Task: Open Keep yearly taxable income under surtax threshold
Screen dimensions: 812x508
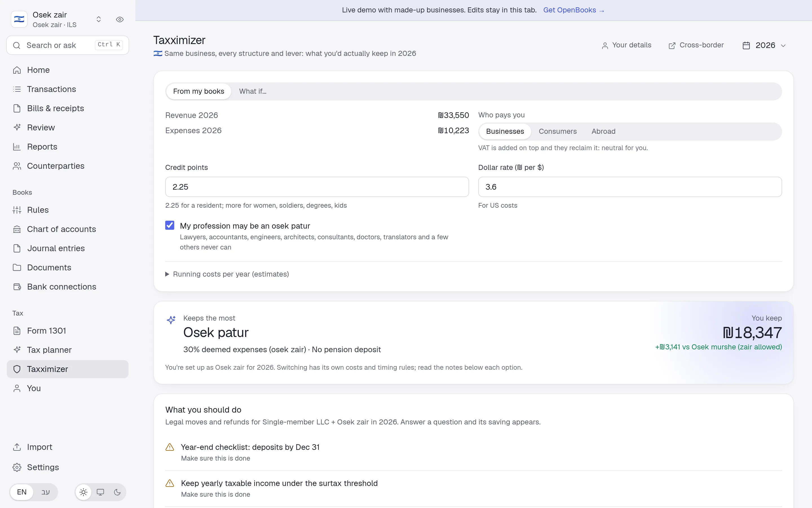Action: pos(473,489)
